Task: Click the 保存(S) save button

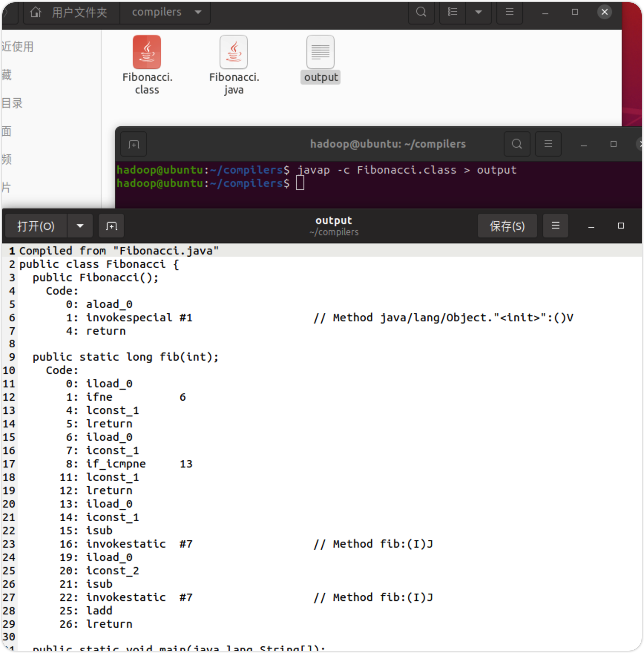Action: pos(507,226)
